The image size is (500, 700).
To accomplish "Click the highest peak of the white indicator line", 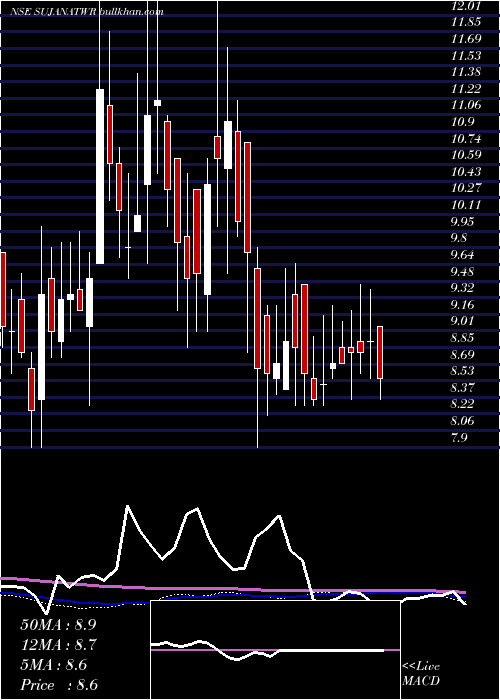I will coord(128,506).
